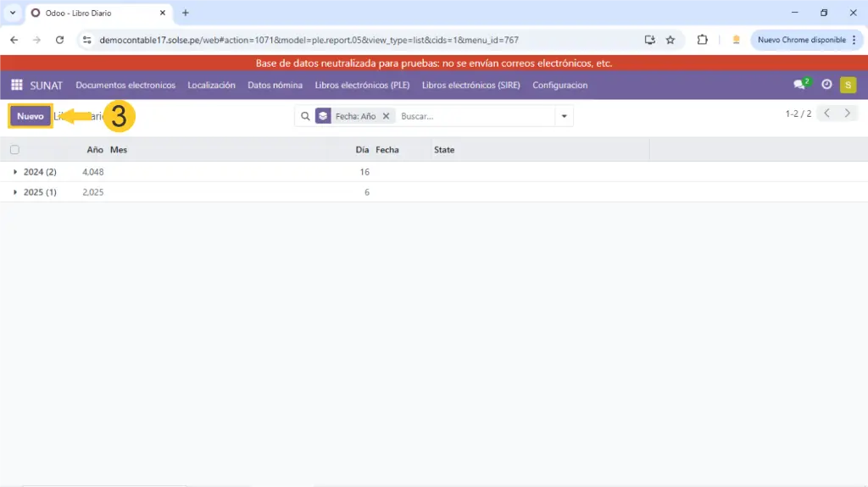The image size is (868, 487).
Task: Open the search options dropdown arrow
Action: tap(564, 116)
